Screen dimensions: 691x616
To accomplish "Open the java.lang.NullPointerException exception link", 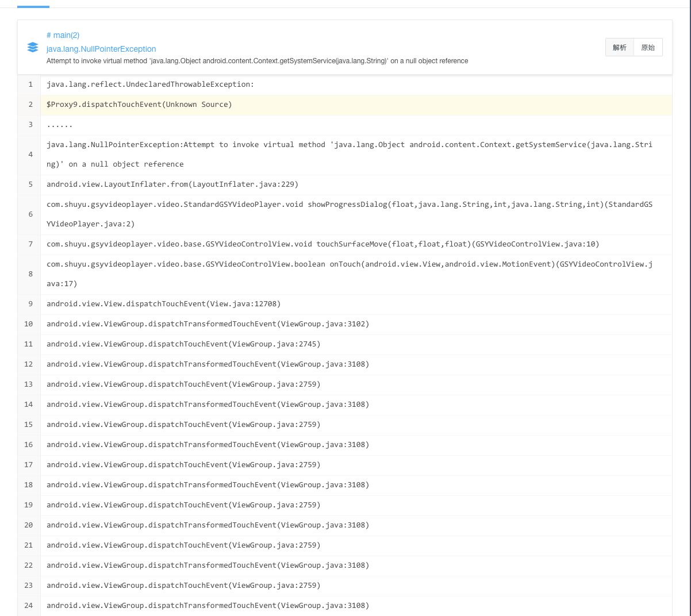I will click(x=101, y=49).
